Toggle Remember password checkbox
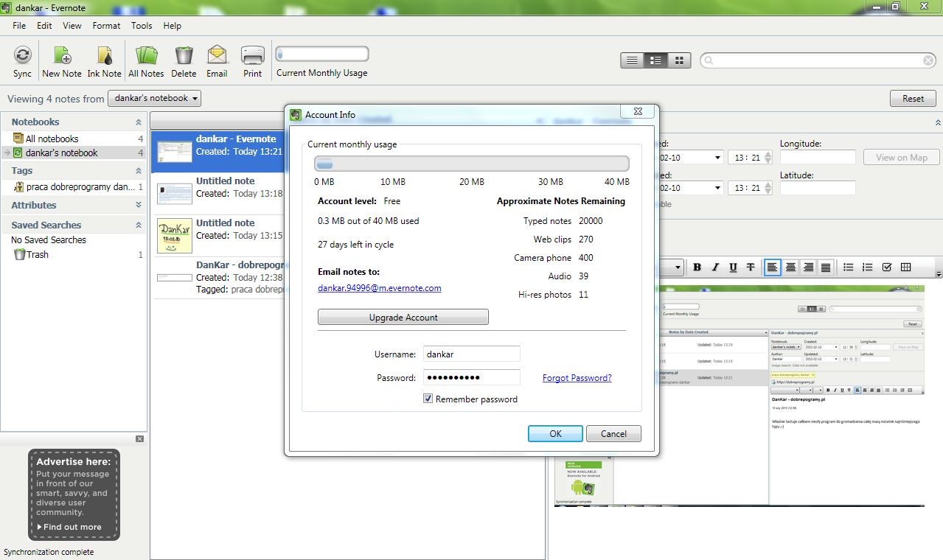The image size is (943, 560). 428,399
